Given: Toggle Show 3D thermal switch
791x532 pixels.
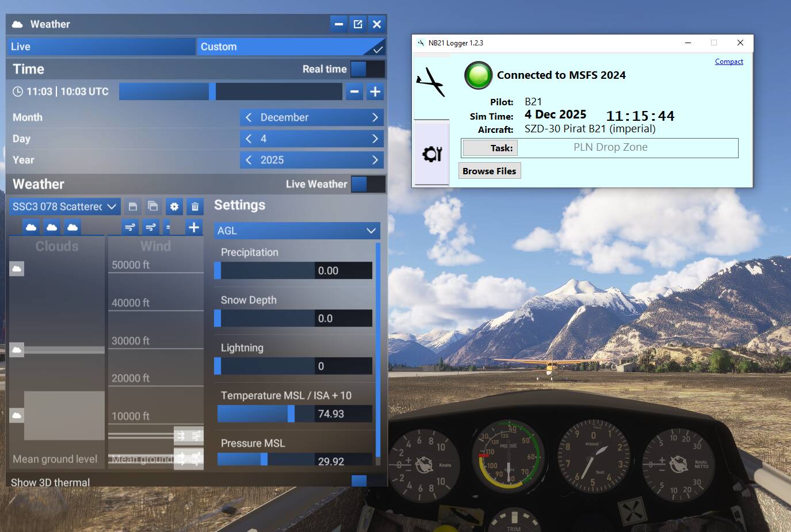Looking at the screenshot, I should click(368, 481).
